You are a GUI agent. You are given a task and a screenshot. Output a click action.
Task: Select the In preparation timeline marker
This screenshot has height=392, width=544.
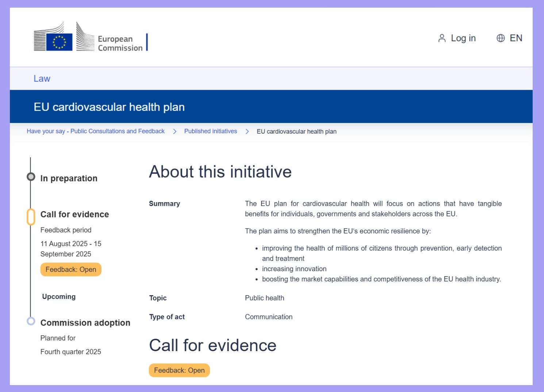(31, 177)
